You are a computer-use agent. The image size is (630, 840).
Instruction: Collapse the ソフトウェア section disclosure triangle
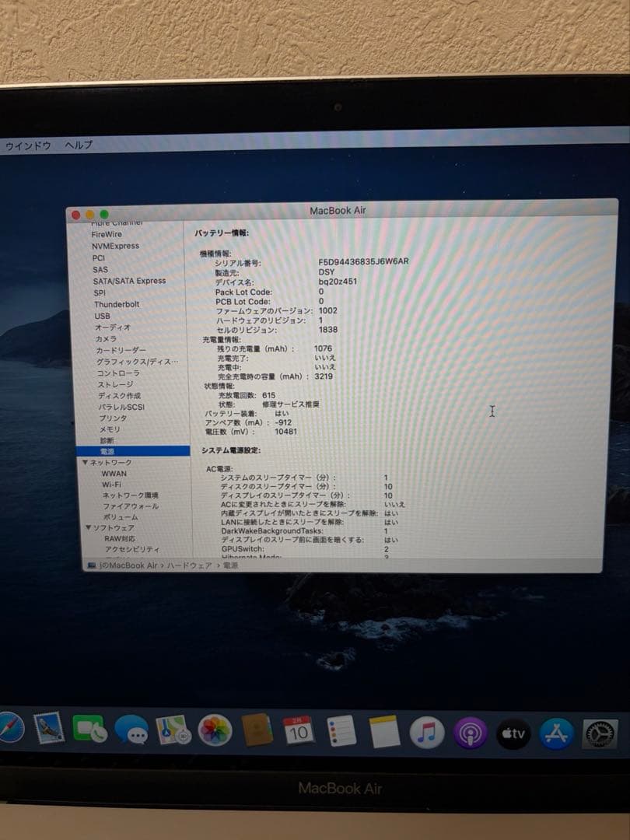pos(88,527)
